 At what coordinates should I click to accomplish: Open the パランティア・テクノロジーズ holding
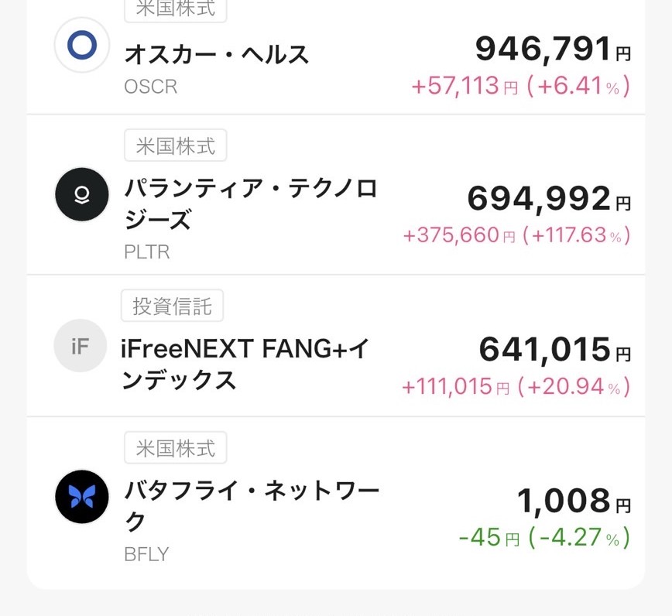[x=250, y=204]
